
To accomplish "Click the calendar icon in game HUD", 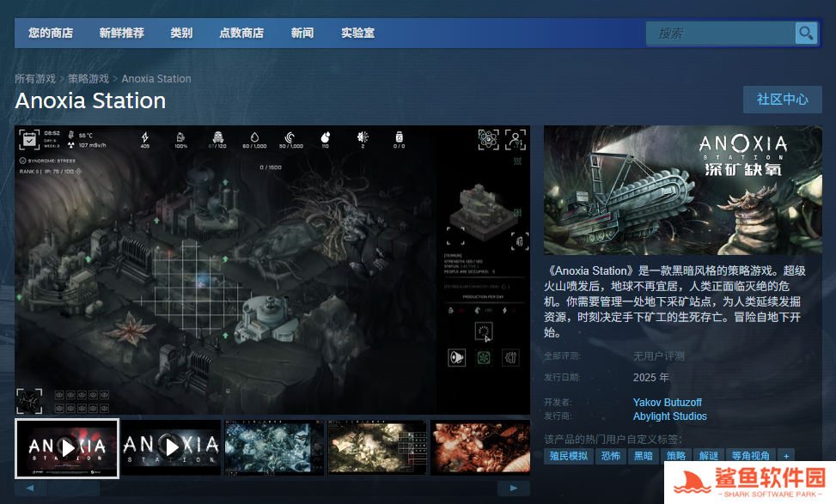I will 29,139.
